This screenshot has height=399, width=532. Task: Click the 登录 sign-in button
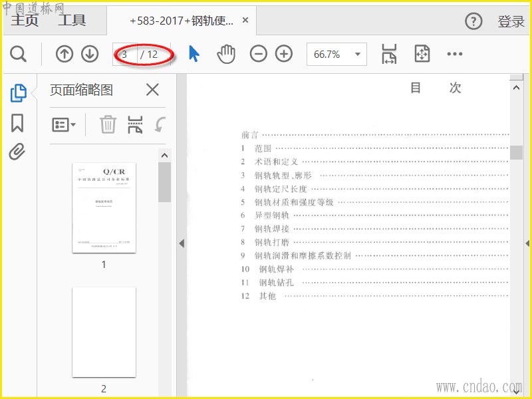pos(511,22)
